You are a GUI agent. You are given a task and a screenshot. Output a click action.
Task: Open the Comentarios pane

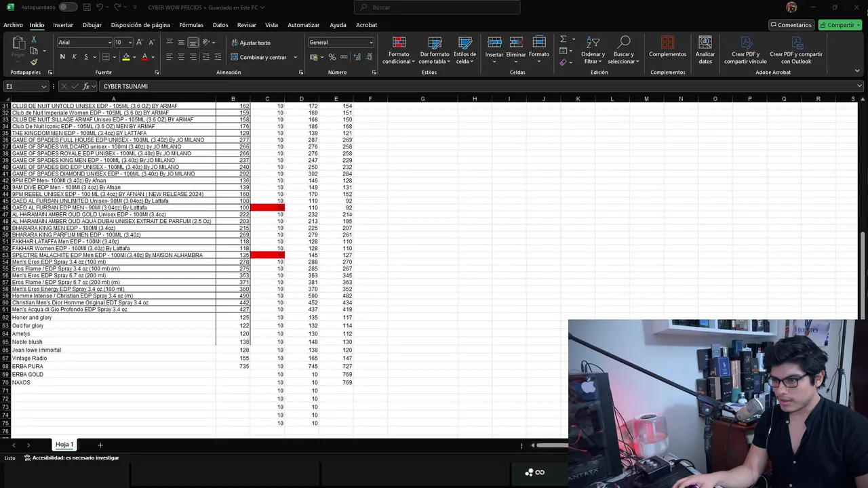pyautogui.click(x=791, y=25)
